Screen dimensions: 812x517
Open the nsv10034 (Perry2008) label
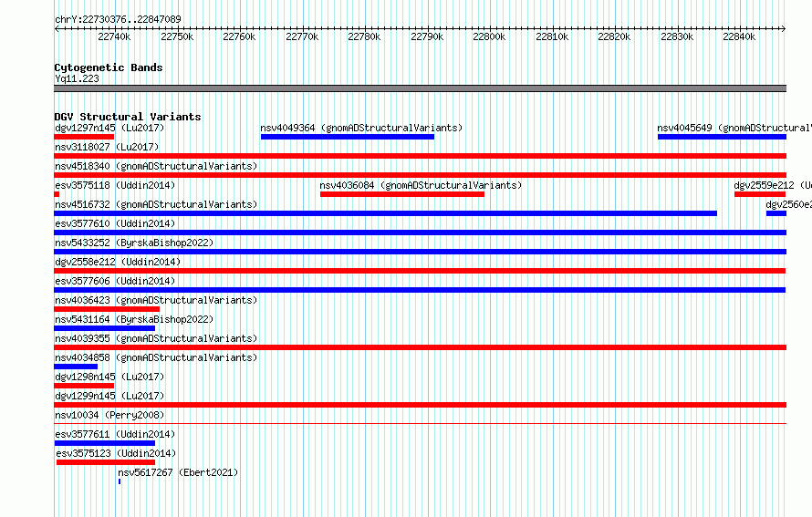pos(109,415)
